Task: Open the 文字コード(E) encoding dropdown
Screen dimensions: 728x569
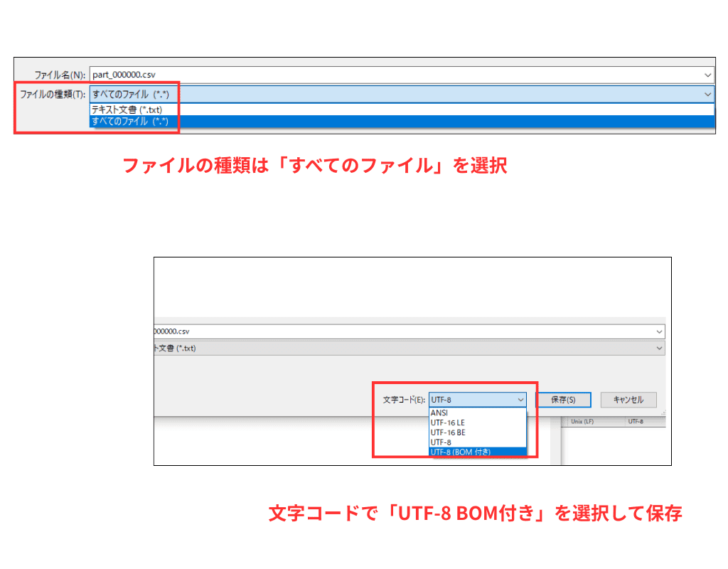Action: 522,399
